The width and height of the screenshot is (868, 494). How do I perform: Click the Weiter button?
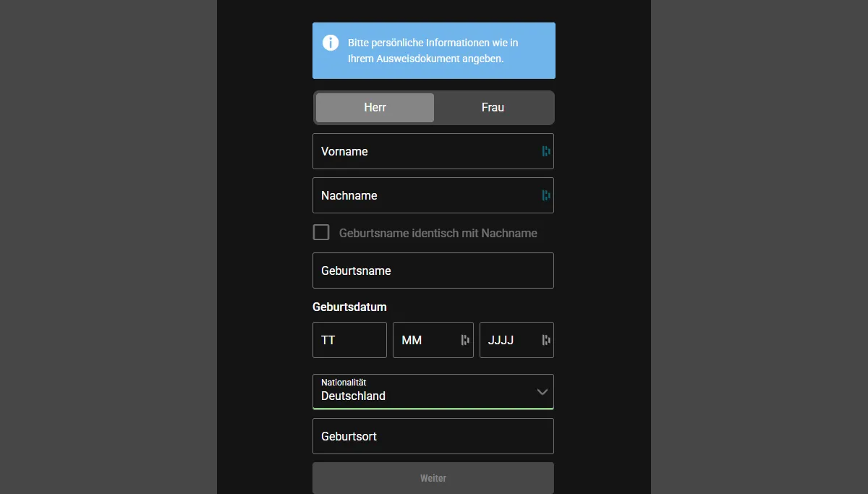(433, 478)
